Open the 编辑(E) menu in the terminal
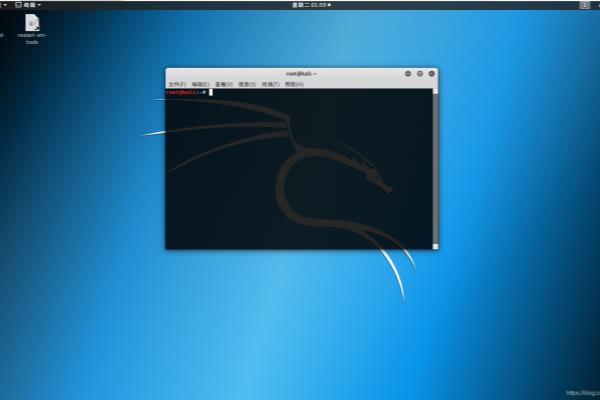Viewport: 600px width, 400px height. coord(201,84)
